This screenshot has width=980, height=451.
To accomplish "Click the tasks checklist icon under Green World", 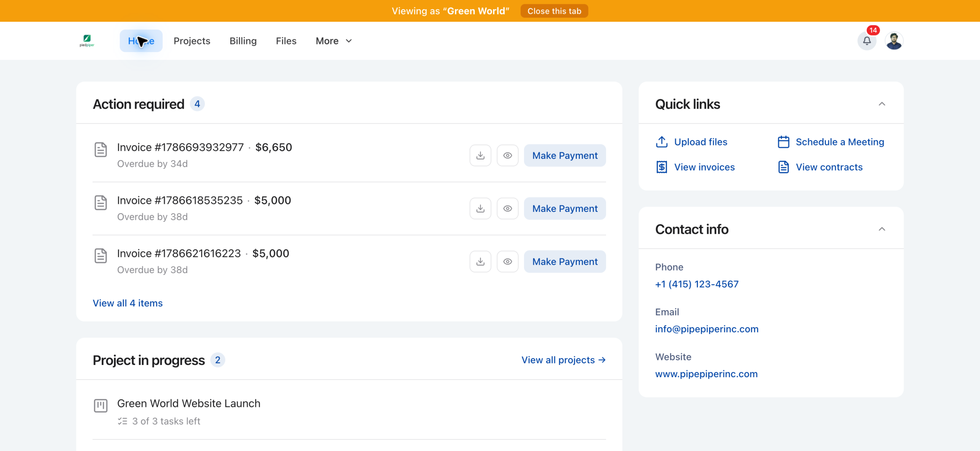I will pyautogui.click(x=122, y=421).
